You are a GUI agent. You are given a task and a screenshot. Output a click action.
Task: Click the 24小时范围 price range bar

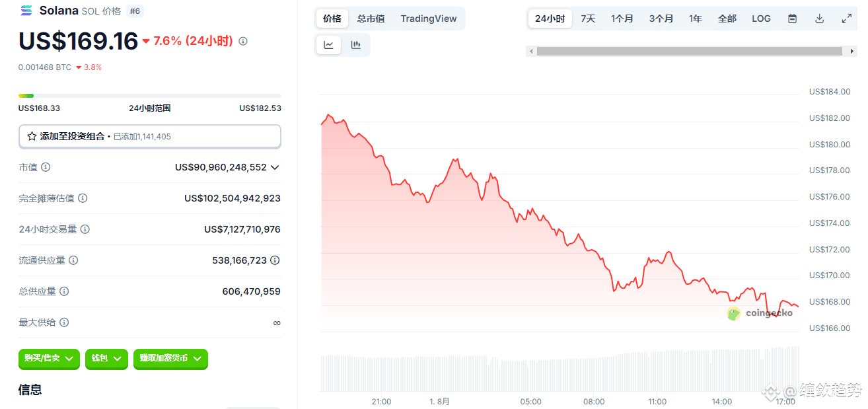tap(150, 96)
